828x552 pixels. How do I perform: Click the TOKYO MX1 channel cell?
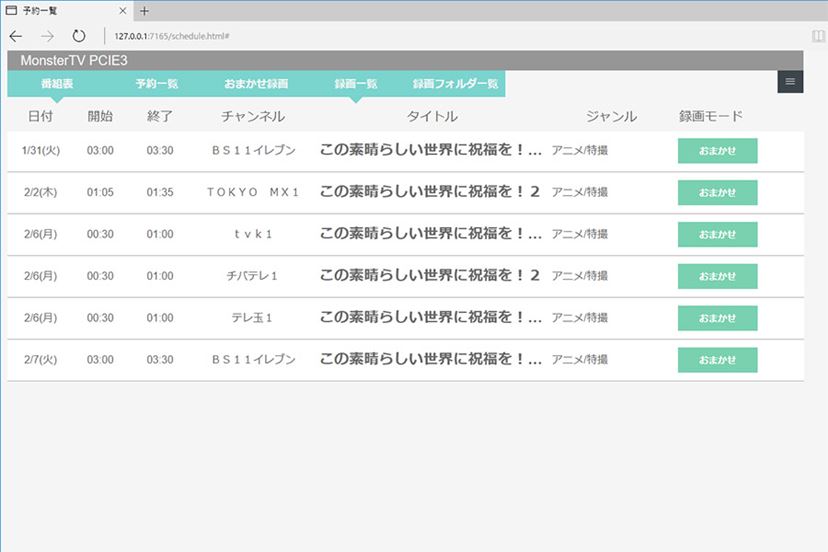click(253, 192)
